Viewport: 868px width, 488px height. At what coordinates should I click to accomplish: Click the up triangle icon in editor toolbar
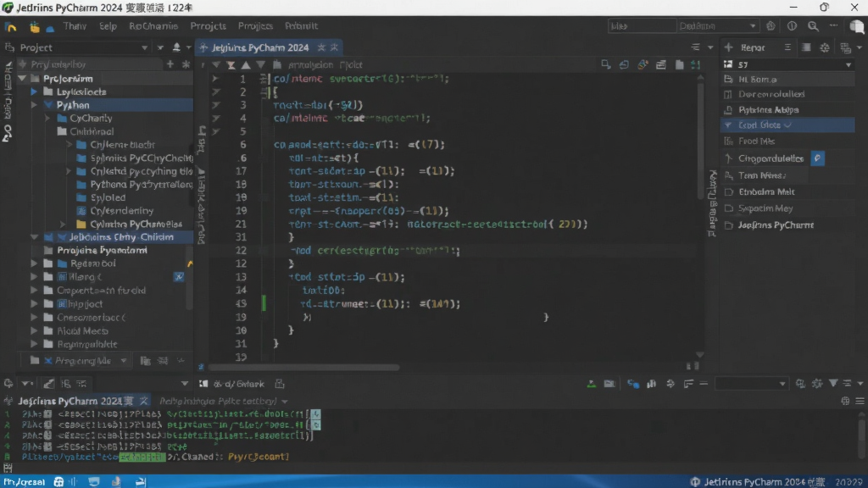tap(245, 64)
